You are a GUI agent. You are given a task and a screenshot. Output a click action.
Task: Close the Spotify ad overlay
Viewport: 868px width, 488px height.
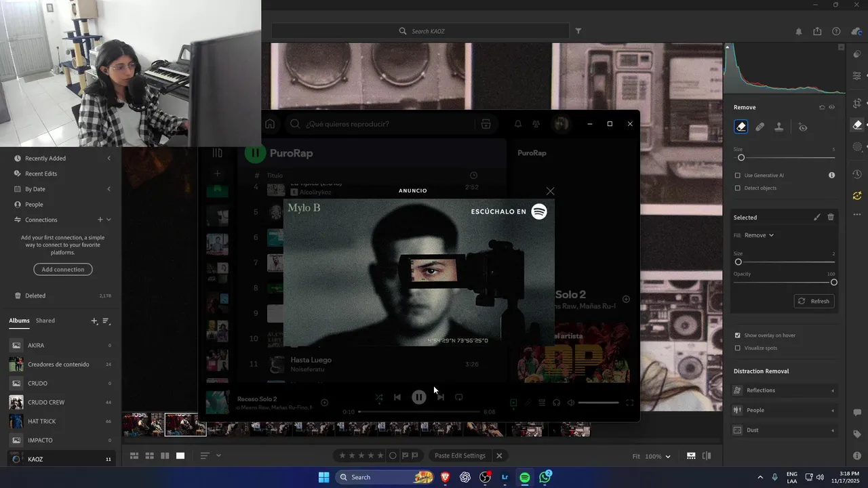550,191
